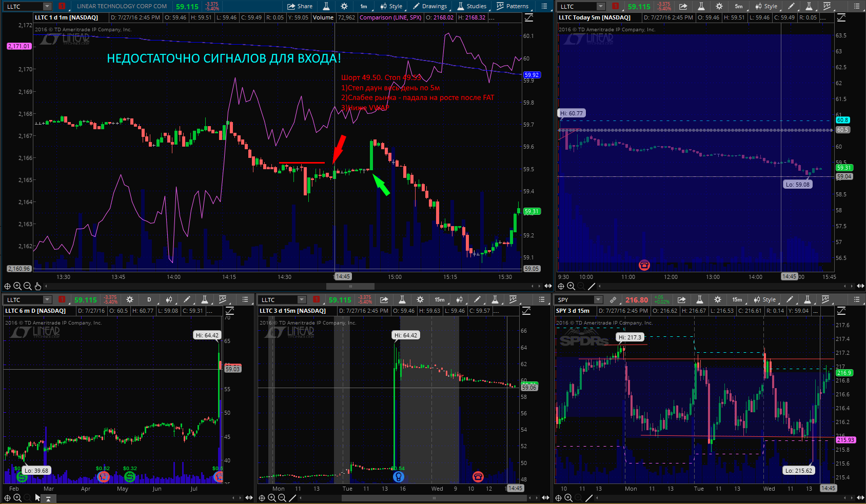Click 59.92 VWAP price label
The height and width of the screenshot is (504, 866).
532,75
